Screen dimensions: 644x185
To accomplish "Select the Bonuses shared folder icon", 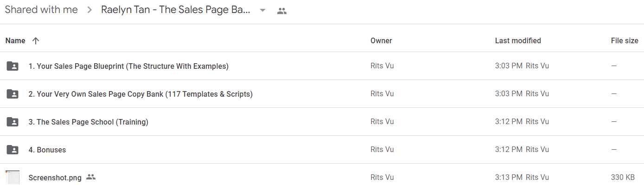I will (x=13, y=150).
